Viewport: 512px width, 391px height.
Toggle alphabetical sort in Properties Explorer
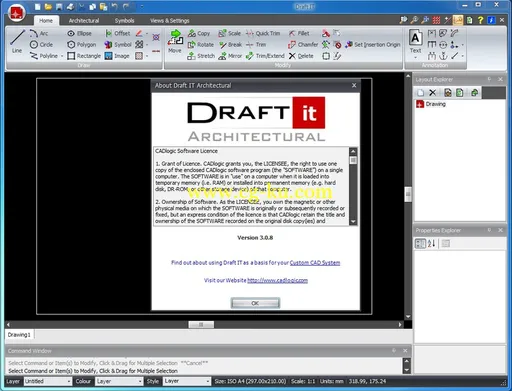pos(432,244)
